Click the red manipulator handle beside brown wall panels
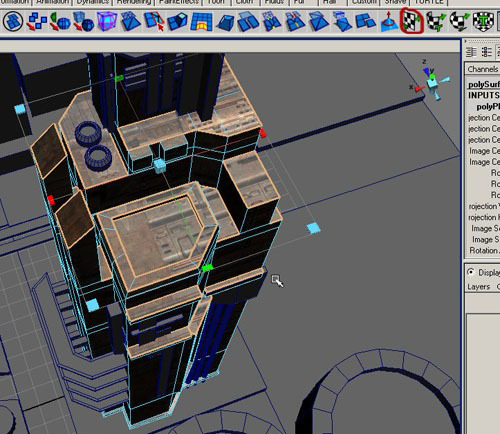Image resolution: width=500 pixels, height=434 pixels. click(51, 200)
